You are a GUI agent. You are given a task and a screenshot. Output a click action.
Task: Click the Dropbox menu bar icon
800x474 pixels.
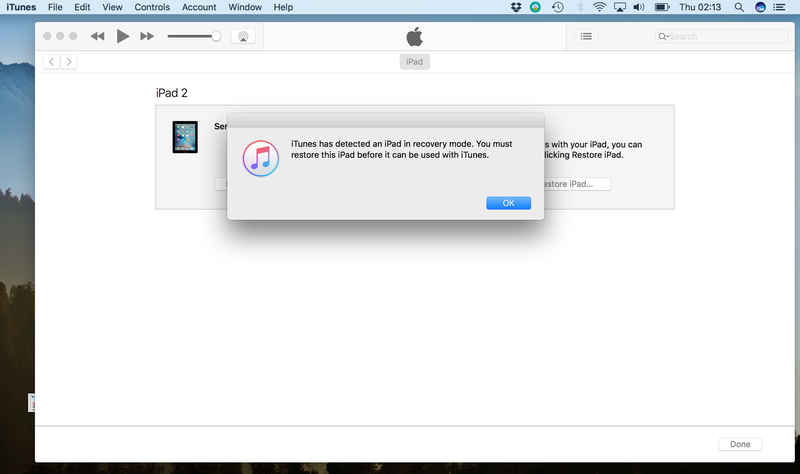click(x=516, y=7)
